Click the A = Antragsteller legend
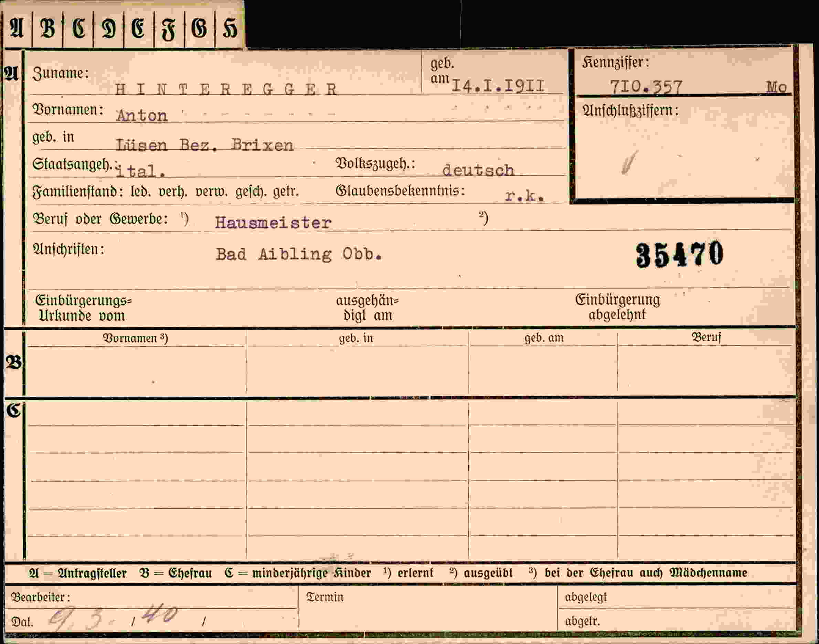The width and height of the screenshot is (819, 644). (78, 573)
